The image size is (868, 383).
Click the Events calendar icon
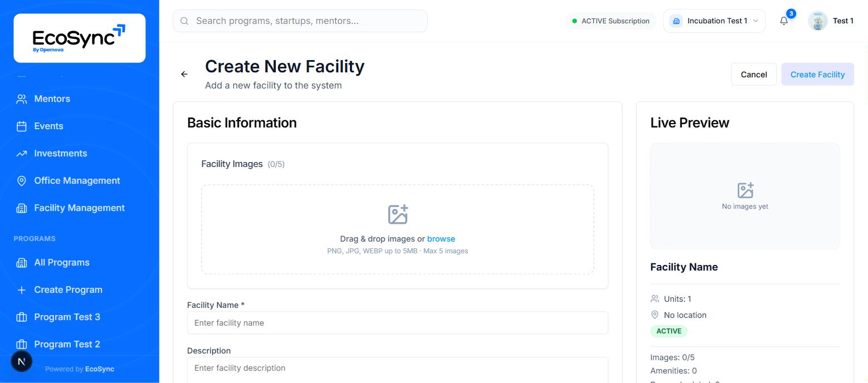(x=22, y=126)
